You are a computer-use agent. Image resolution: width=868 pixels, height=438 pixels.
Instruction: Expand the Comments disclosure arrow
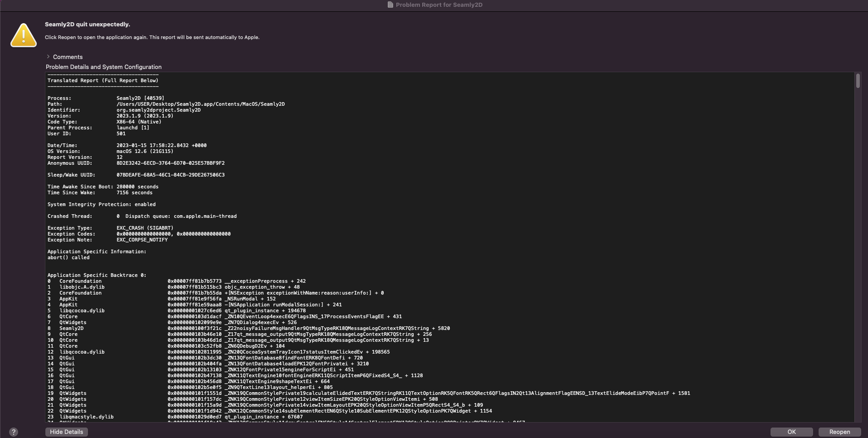click(x=48, y=57)
